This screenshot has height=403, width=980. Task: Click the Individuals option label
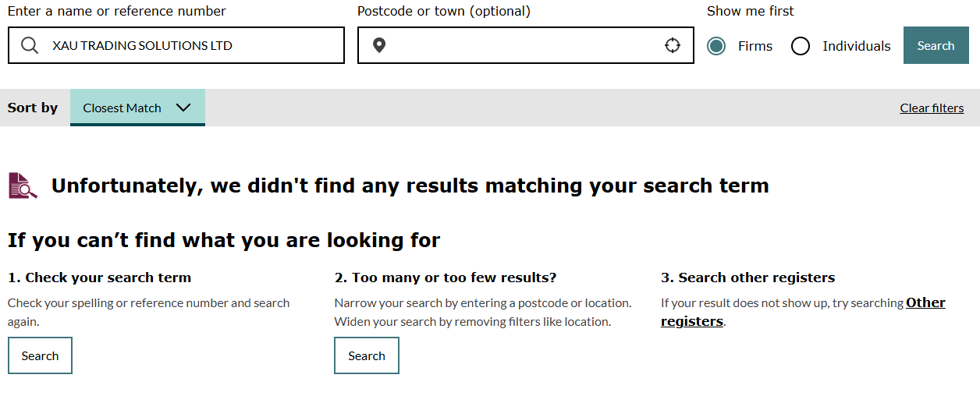(x=856, y=46)
